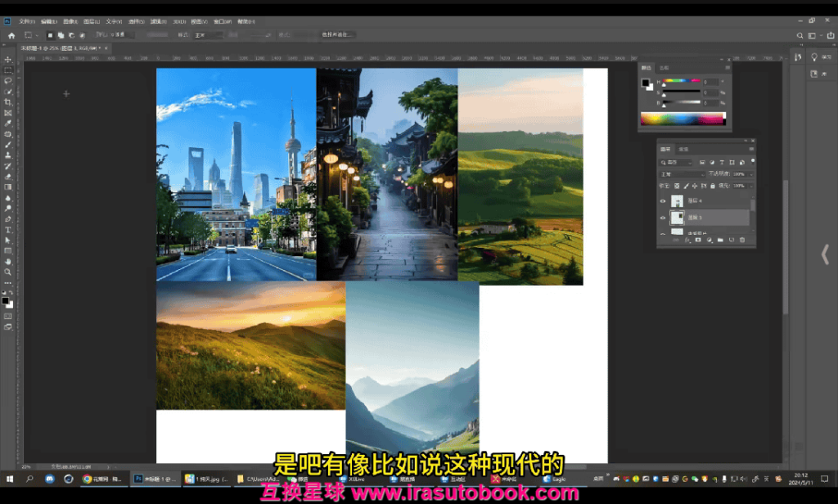
Task: Open the Edit menu
Action: click(x=48, y=21)
